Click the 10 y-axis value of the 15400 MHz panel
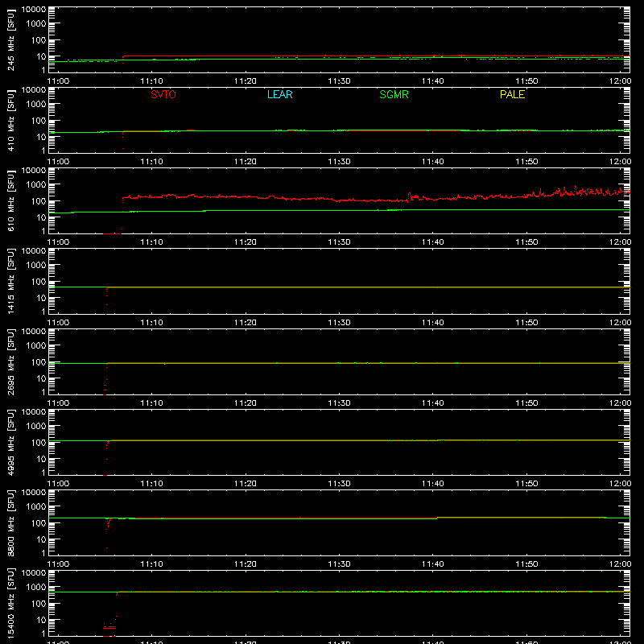 pyautogui.click(x=41, y=620)
